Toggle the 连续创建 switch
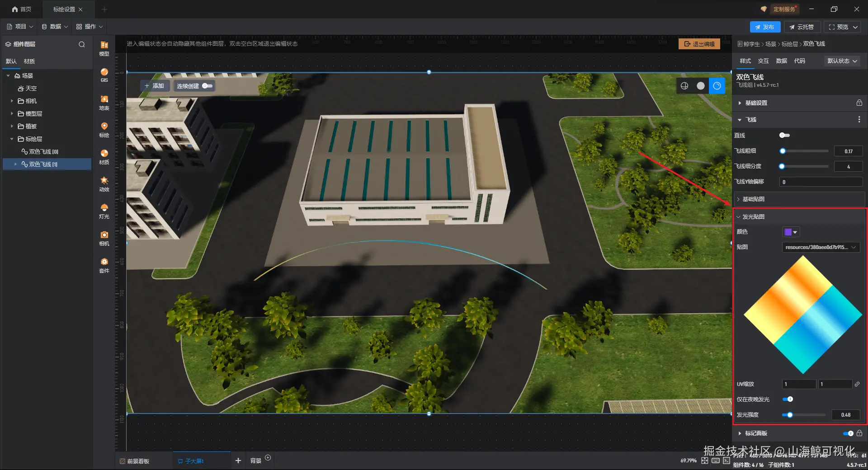This screenshot has height=470, width=868. (x=207, y=86)
